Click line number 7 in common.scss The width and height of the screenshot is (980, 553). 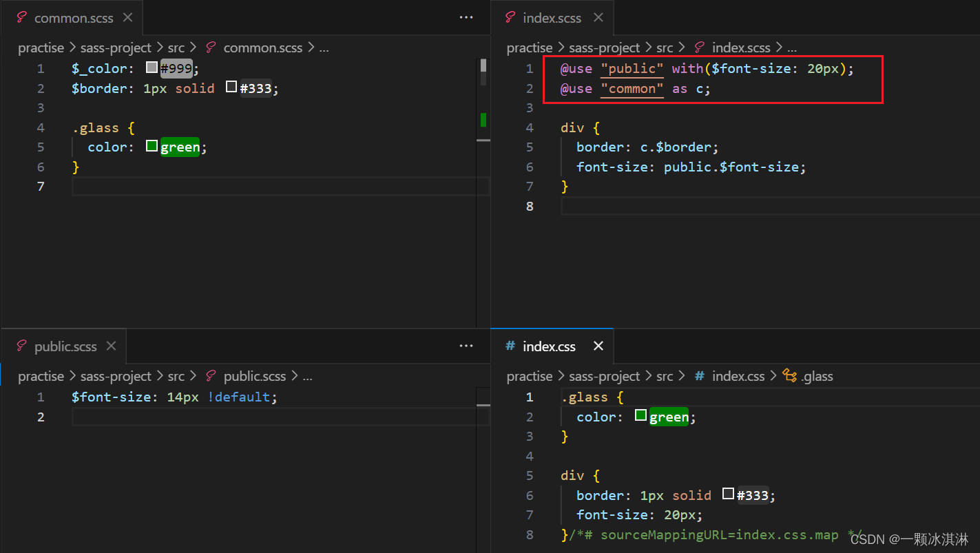point(41,186)
